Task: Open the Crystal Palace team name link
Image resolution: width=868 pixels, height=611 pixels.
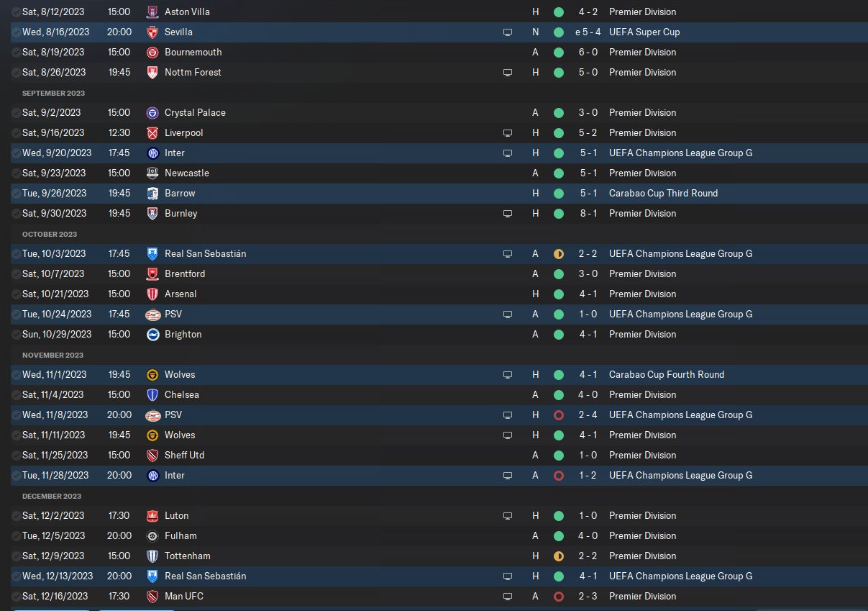Action: click(195, 113)
